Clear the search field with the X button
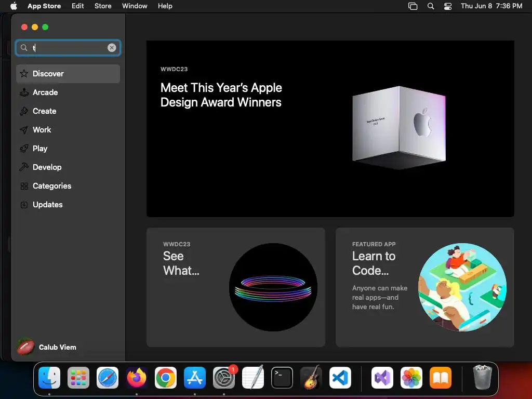The height and width of the screenshot is (399, 532). click(x=112, y=48)
